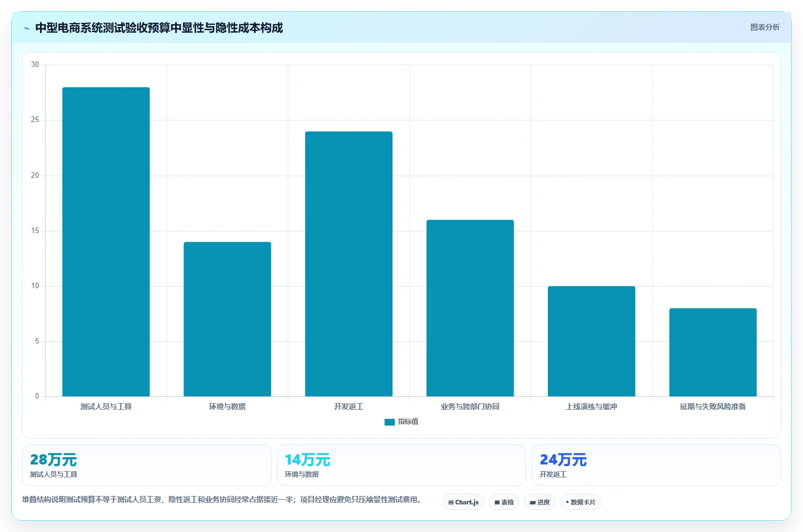Click x-axis label 业务与跨部门协同

(x=470, y=406)
